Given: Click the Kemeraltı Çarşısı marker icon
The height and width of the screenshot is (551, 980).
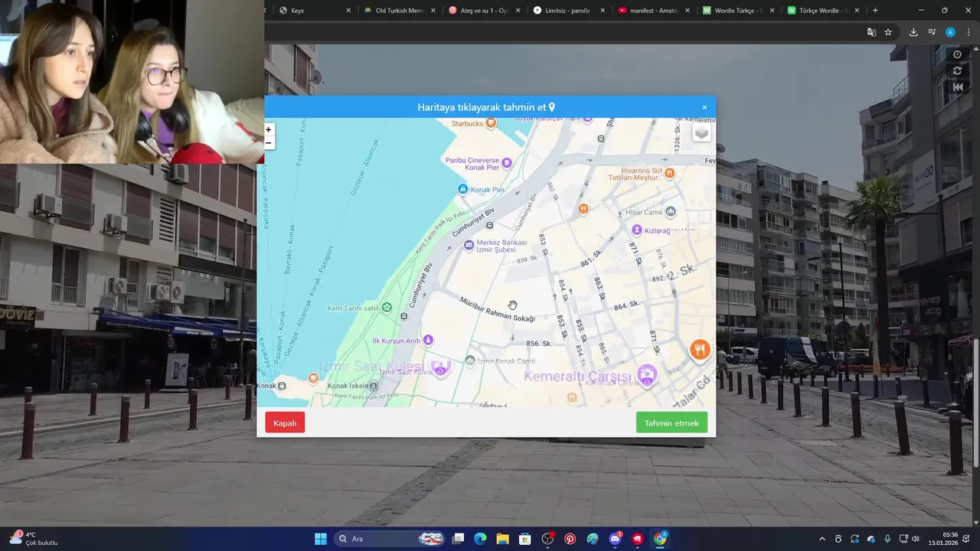Looking at the screenshot, I should click(x=648, y=375).
